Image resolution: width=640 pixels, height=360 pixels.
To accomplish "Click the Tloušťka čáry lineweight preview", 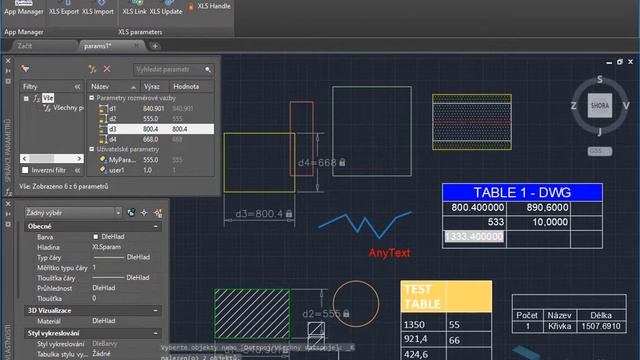I will pyautogui.click(x=108, y=278).
